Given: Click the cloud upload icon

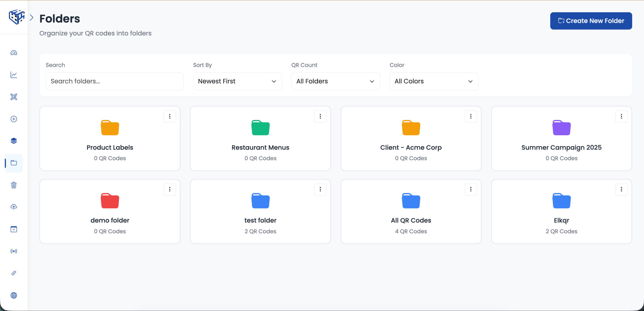Looking at the screenshot, I should click(14, 207).
